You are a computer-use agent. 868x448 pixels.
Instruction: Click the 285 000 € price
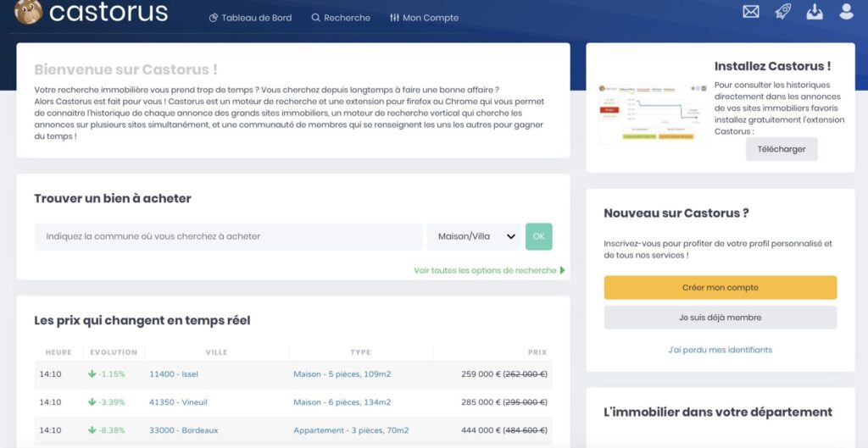click(481, 402)
